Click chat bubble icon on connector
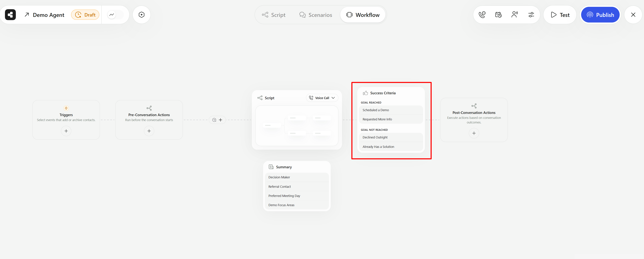The image size is (644, 259). (214, 120)
